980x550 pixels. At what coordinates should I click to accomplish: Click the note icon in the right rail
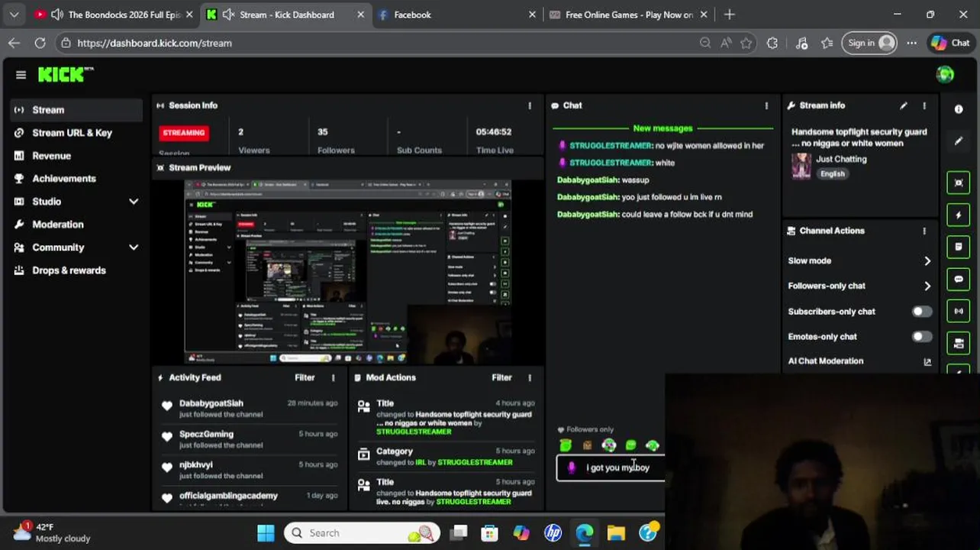coord(959,247)
